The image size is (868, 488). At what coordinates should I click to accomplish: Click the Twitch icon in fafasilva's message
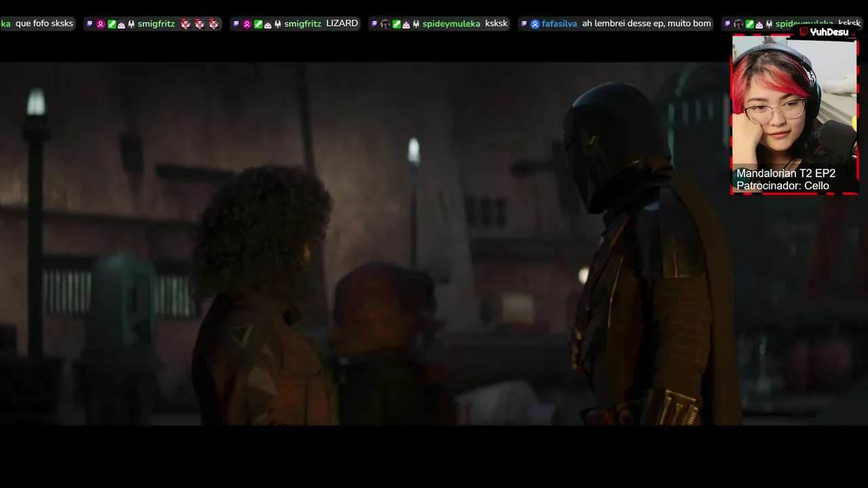[x=524, y=24]
